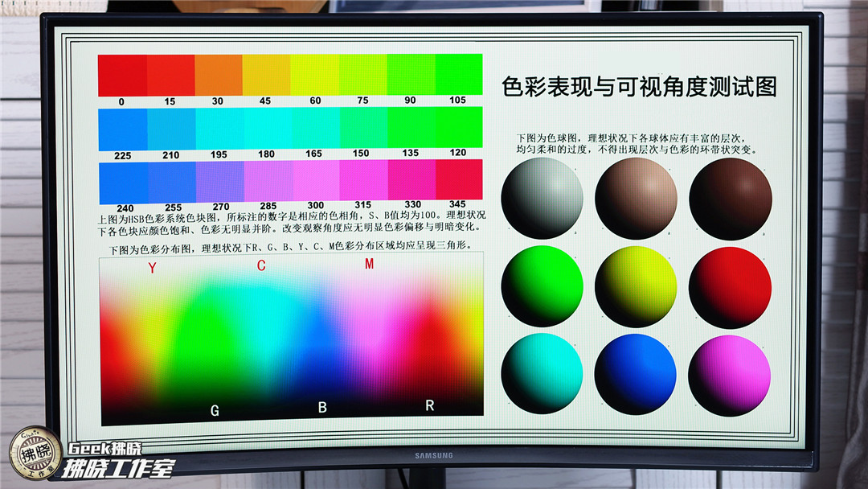Screen dimensions: 868x489
Task: Select the lime block labeled 75
Action: click(362, 74)
